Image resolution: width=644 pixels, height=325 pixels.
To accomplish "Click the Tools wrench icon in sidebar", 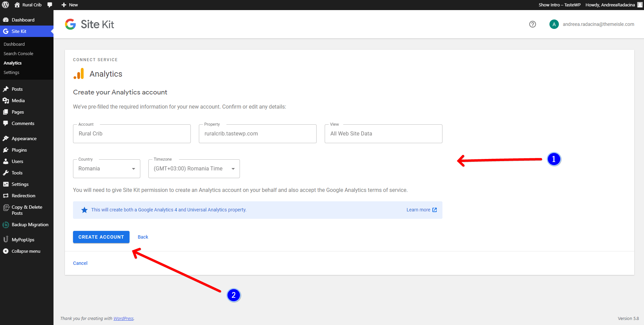I will coord(6,173).
